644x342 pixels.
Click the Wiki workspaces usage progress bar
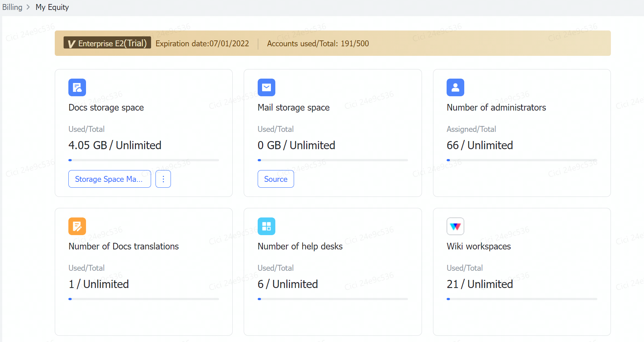tap(522, 299)
